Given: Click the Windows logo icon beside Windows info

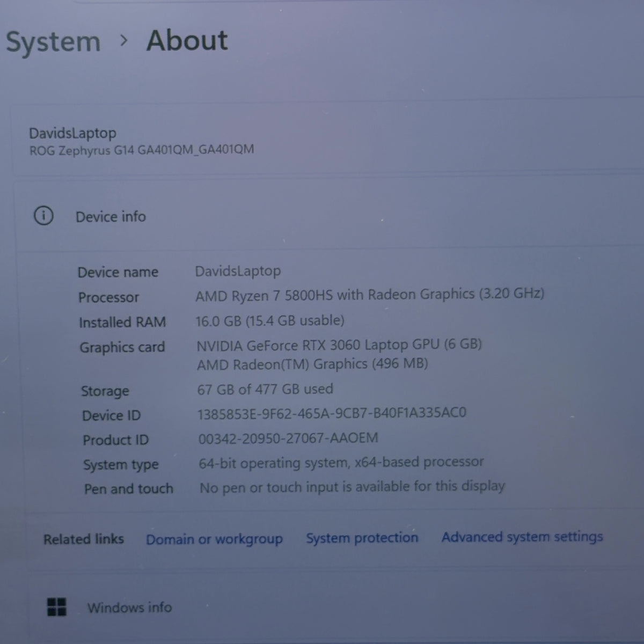Looking at the screenshot, I should [57, 607].
